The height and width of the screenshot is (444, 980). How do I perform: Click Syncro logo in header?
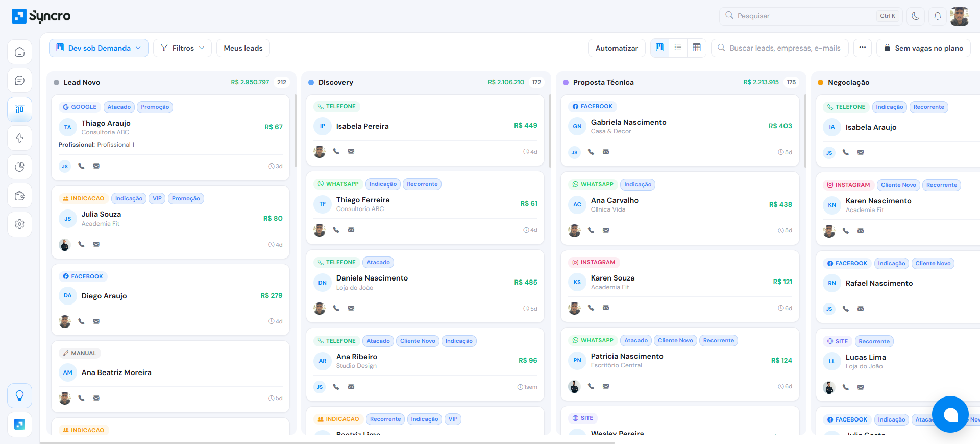[x=41, y=16]
